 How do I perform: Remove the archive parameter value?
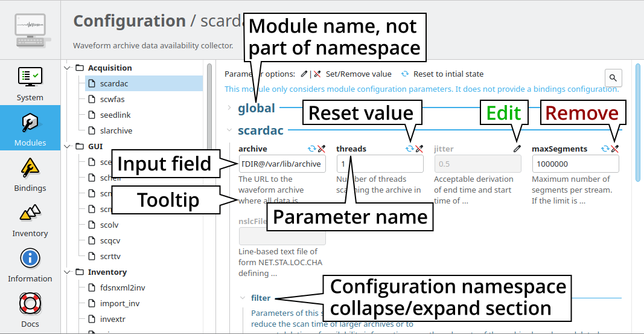322,149
